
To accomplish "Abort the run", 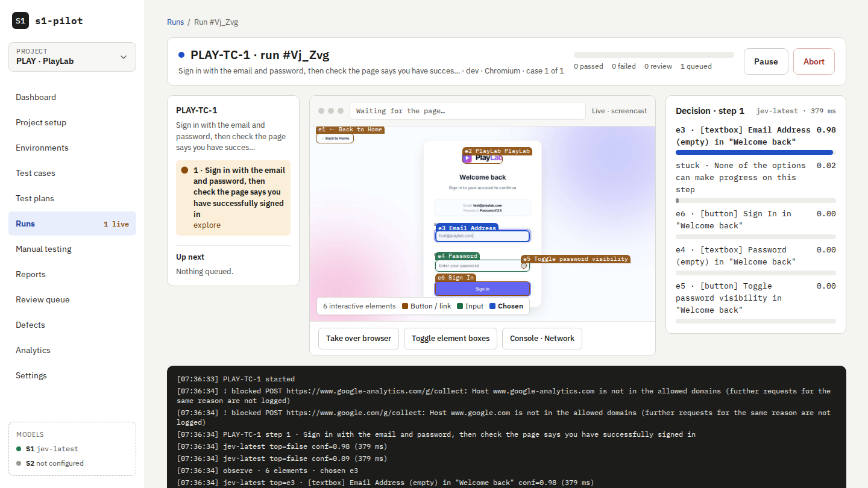I will (x=814, y=61).
